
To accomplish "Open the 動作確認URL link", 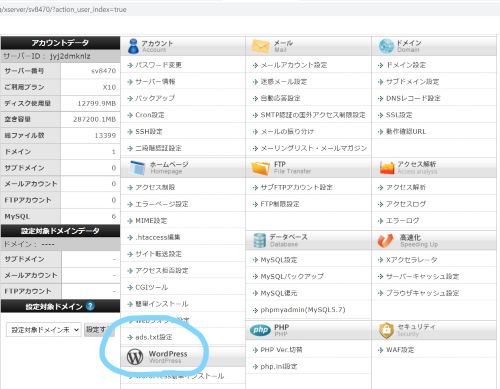I will 406,132.
